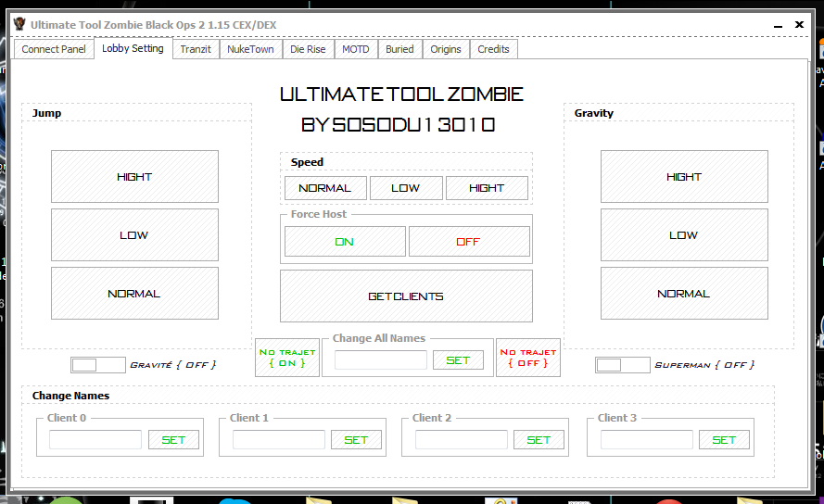Minimize the Ultimate Tool Zombie window
Screen dimensions: 824x504
tap(779, 25)
